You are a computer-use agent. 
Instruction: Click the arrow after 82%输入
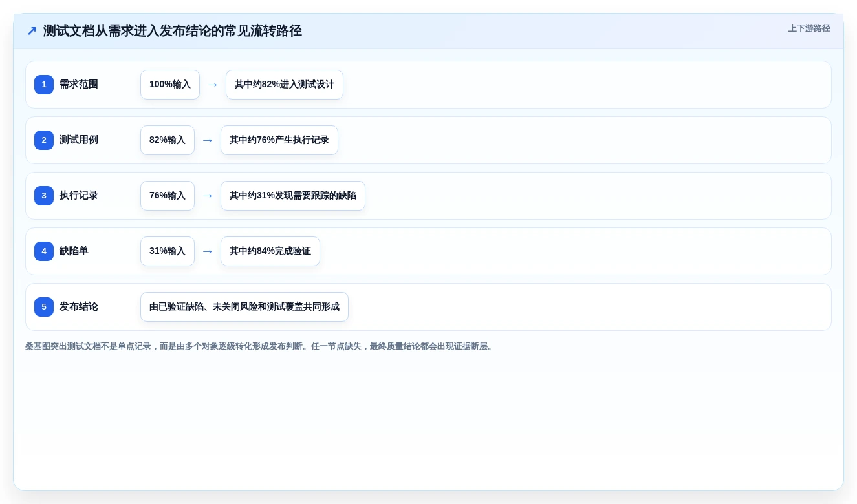click(208, 140)
